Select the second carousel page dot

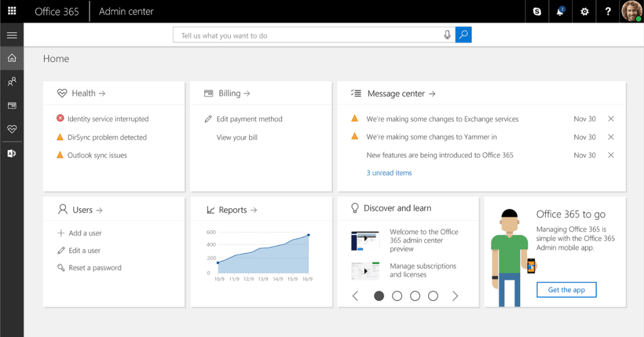coord(397,296)
